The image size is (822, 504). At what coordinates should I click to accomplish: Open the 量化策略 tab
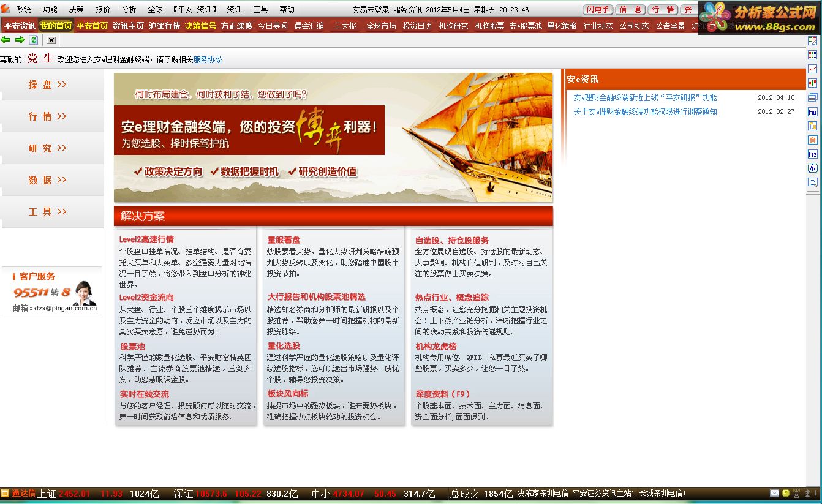tap(562, 26)
